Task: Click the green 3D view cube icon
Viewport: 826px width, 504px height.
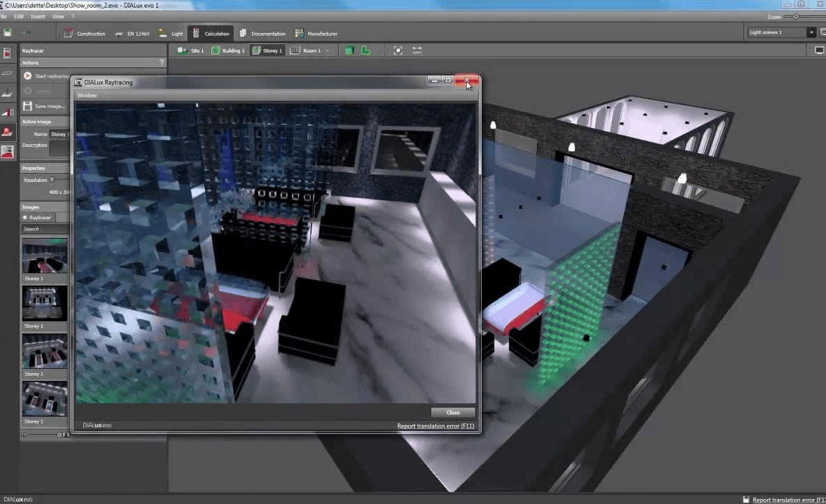Action: pyautogui.click(x=349, y=50)
